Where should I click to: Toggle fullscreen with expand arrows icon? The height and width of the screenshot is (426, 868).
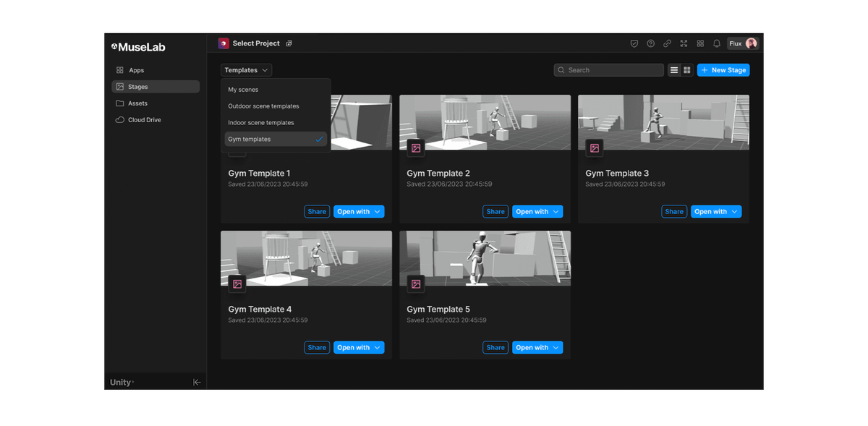(684, 43)
